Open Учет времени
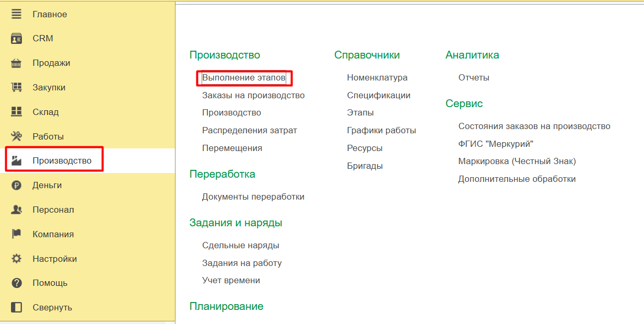644x324 pixels. (x=231, y=281)
